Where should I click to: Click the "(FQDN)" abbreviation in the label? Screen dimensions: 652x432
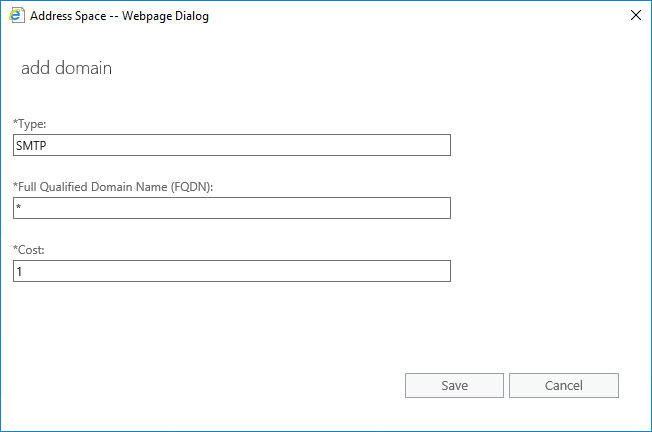pyautogui.click(x=192, y=187)
